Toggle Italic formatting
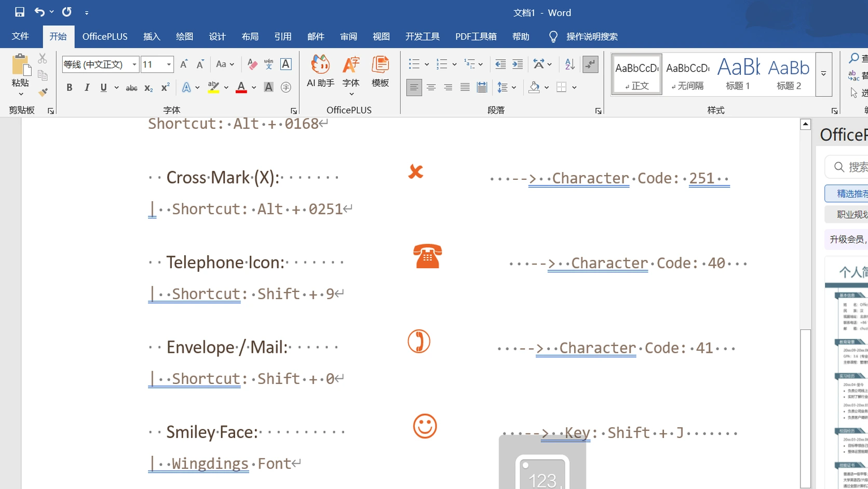Image resolution: width=868 pixels, height=489 pixels. 87,87
